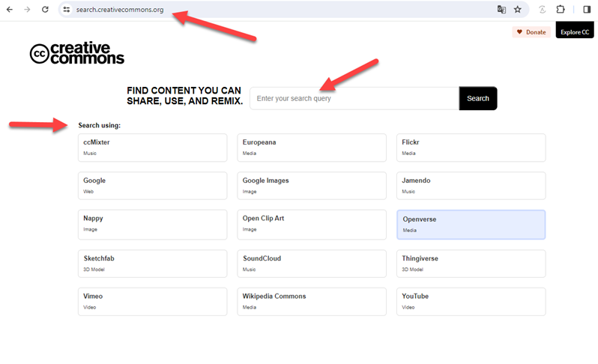The image size is (598, 364).
Task: Click the browser back arrow
Action: 10,10
